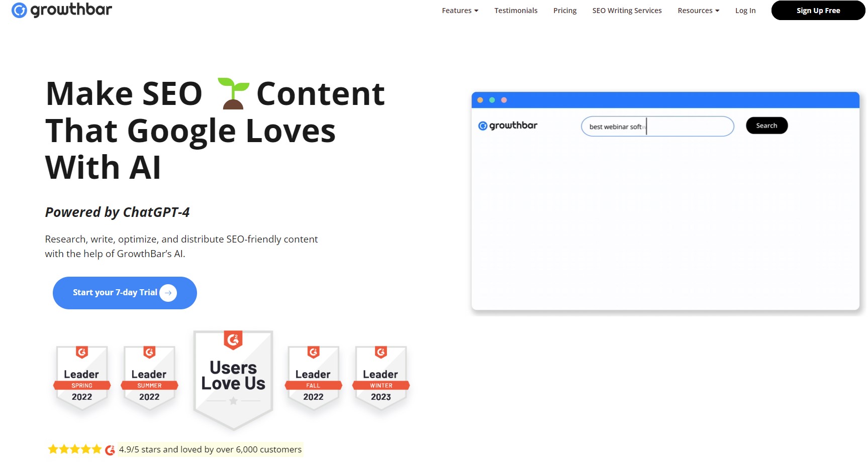Screen dimensions: 868x469
Task: Open the Features dropdown menu
Action: (x=460, y=11)
